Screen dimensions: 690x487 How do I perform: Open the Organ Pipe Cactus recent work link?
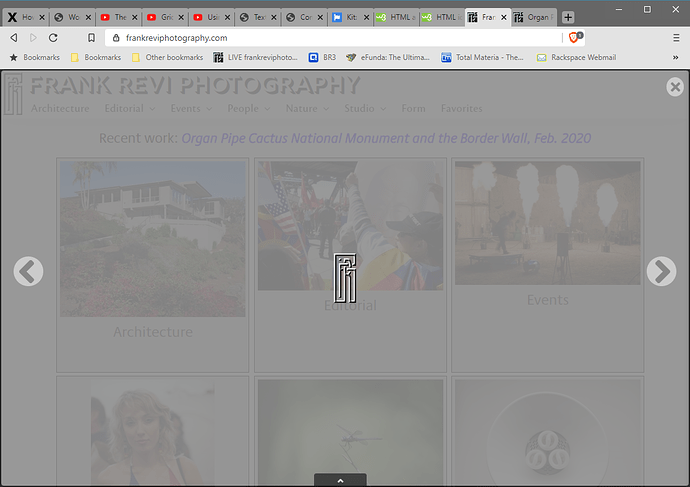click(386, 138)
